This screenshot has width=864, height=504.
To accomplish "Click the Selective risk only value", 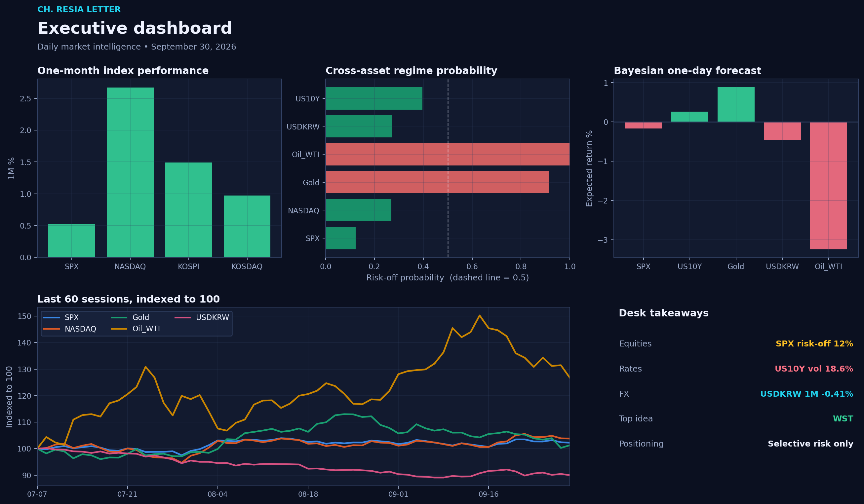I will point(810,444).
